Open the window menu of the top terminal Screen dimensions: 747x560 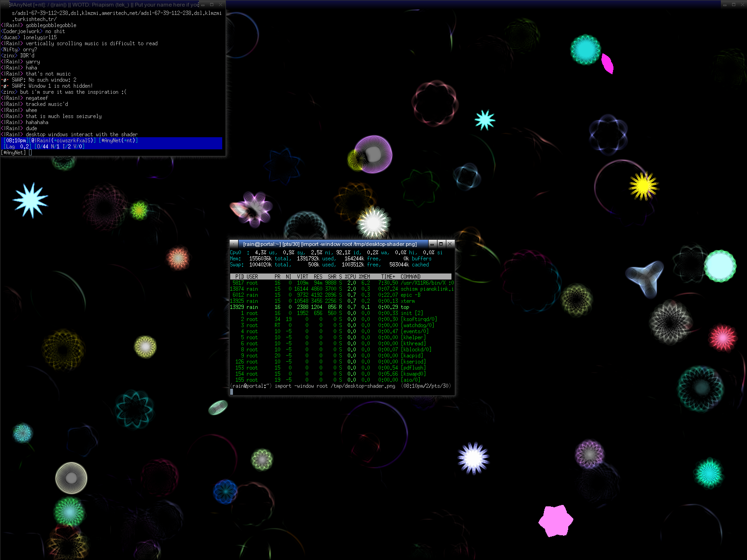pyautogui.click(x=234, y=244)
